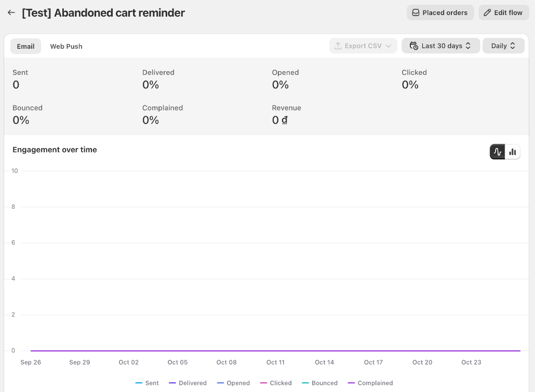Screen dimensions: 535x392
Task: Click the Sent metric label
Action: coord(20,72)
